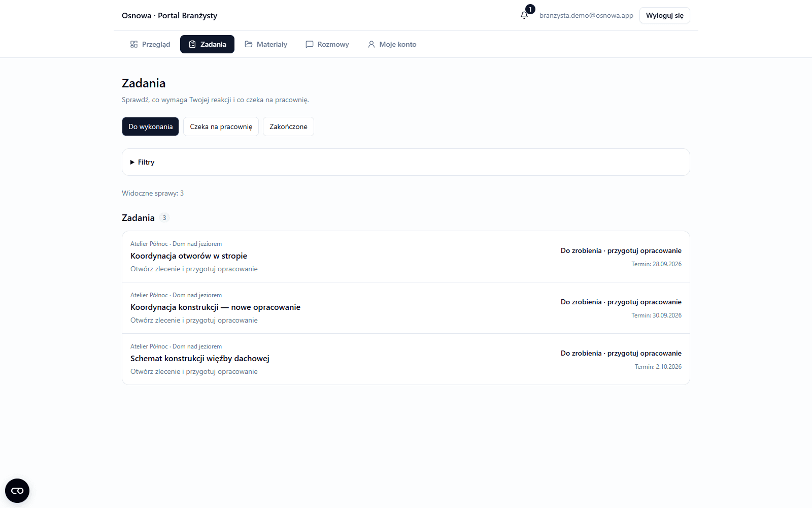Show Zakończone tasks
Screen dimensions: 812x508
click(x=288, y=126)
